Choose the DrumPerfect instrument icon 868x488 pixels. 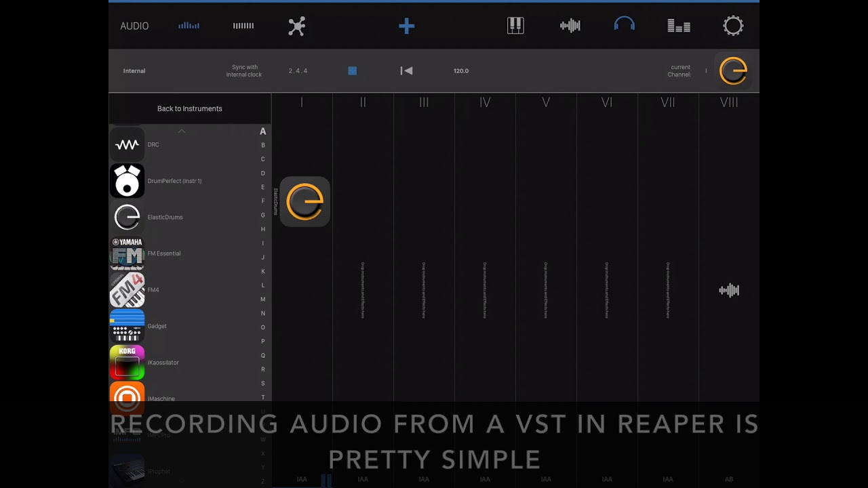(127, 181)
